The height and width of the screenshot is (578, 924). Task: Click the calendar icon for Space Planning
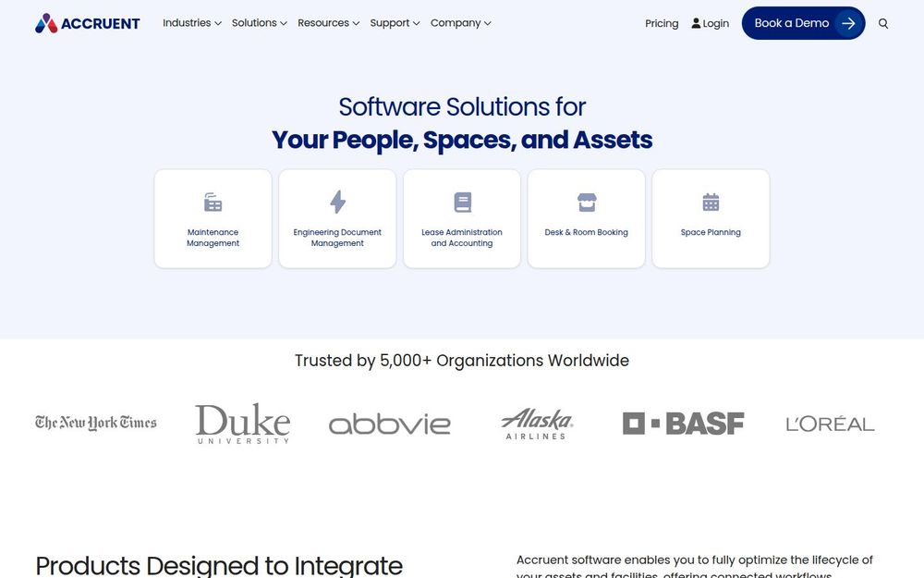tap(711, 203)
